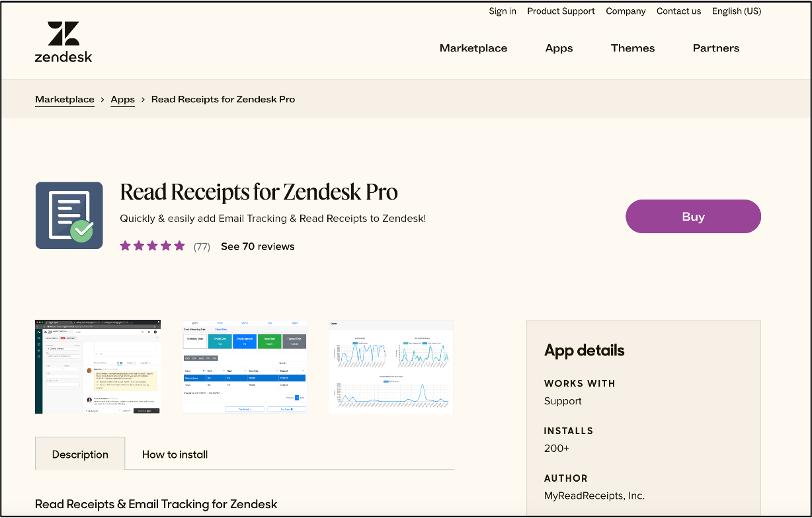
Task: Click the (77) rating count
Action: pyautogui.click(x=202, y=246)
